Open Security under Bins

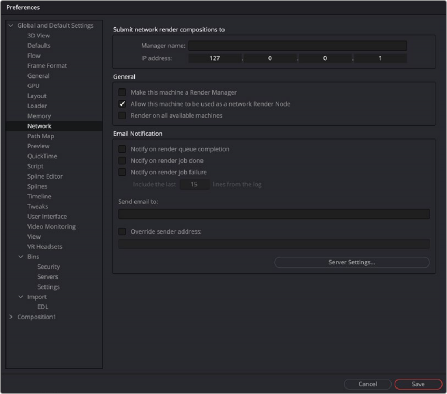point(49,267)
